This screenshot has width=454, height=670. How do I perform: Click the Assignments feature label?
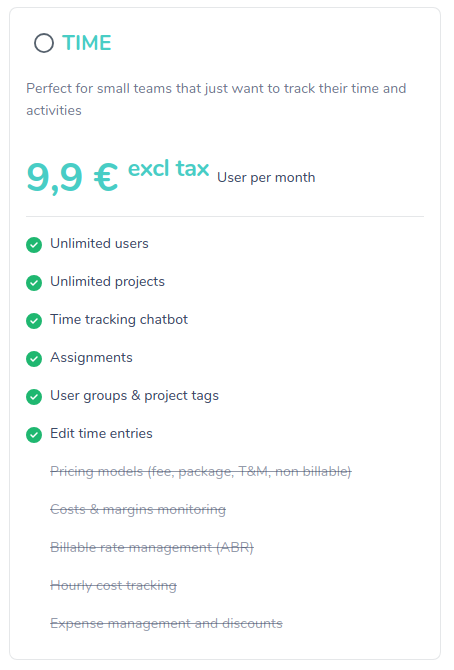coord(91,358)
